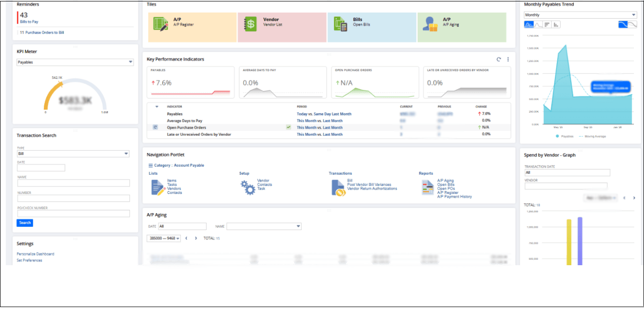
Task: Go to next page in A/P Aging
Action: click(x=197, y=238)
